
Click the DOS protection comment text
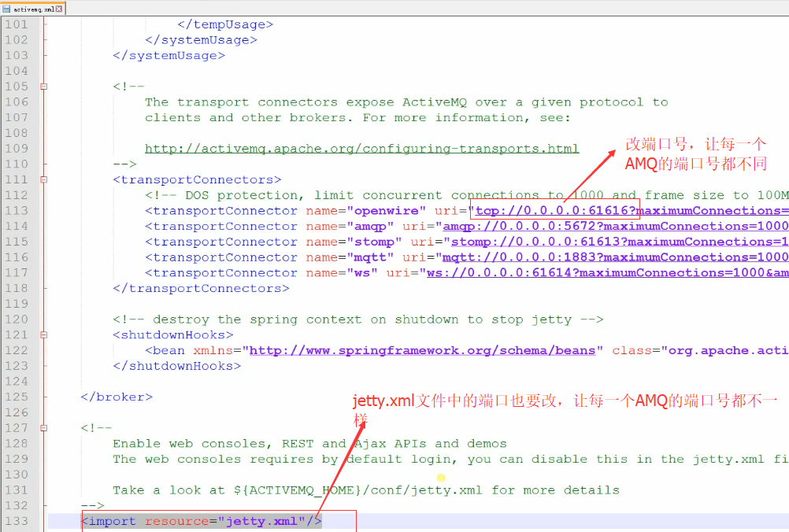pos(466,195)
